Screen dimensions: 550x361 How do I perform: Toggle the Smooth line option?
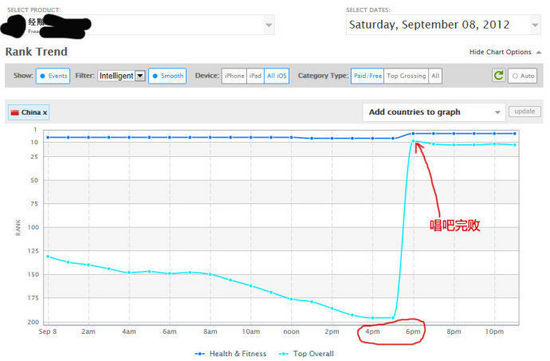coord(167,76)
